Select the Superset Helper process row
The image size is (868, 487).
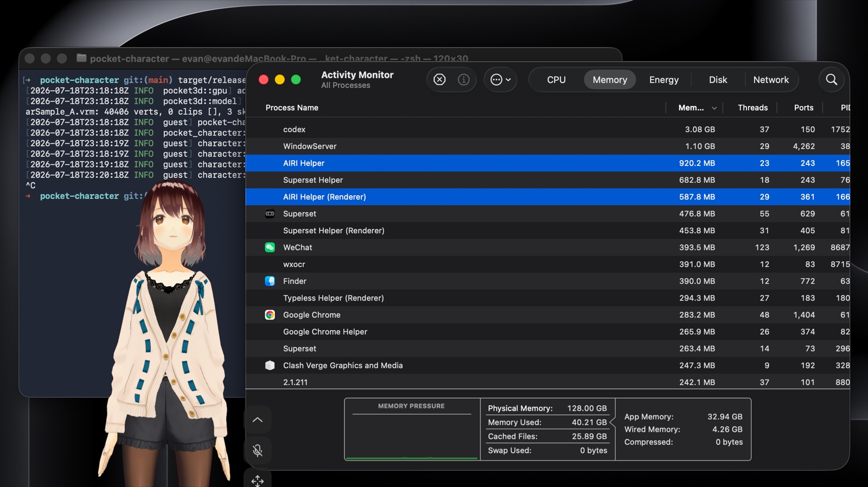coord(548,180)
